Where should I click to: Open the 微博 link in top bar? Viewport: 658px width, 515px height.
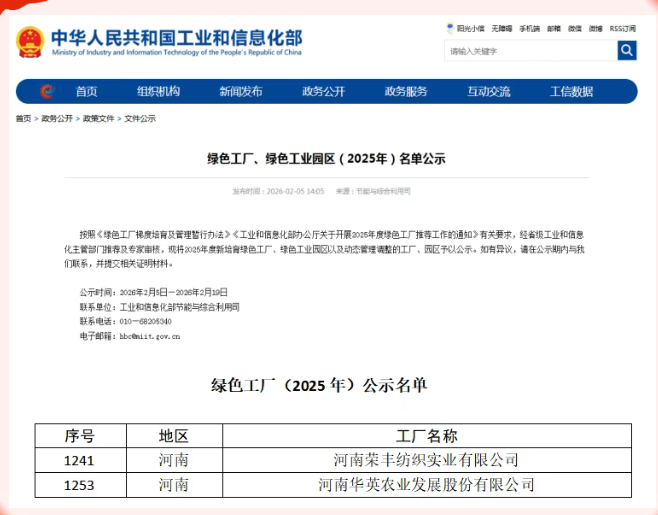pos(596,29)
